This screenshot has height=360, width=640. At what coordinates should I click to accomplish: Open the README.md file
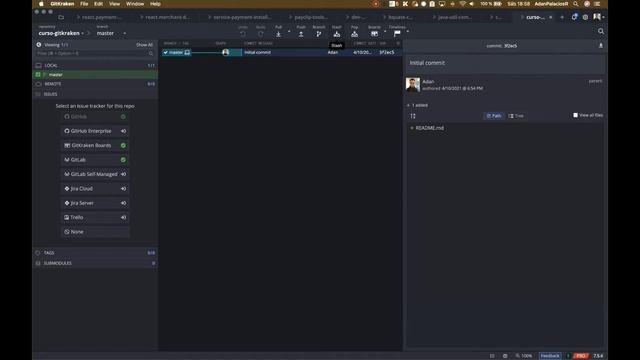pyautogui.click(x=429, y=128)
